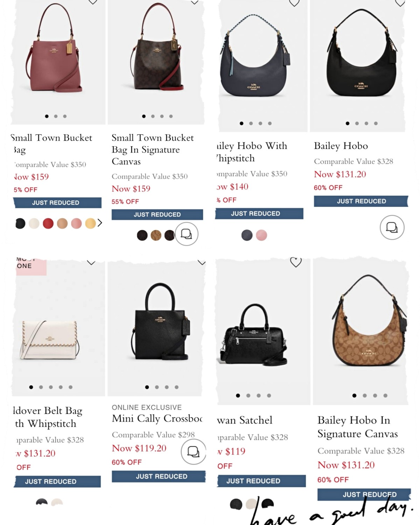The width and height of the screenshot is (420, 525).
Task: Favorite the Rowan Satchel with heart icon
Action: [x=296, y=262]
